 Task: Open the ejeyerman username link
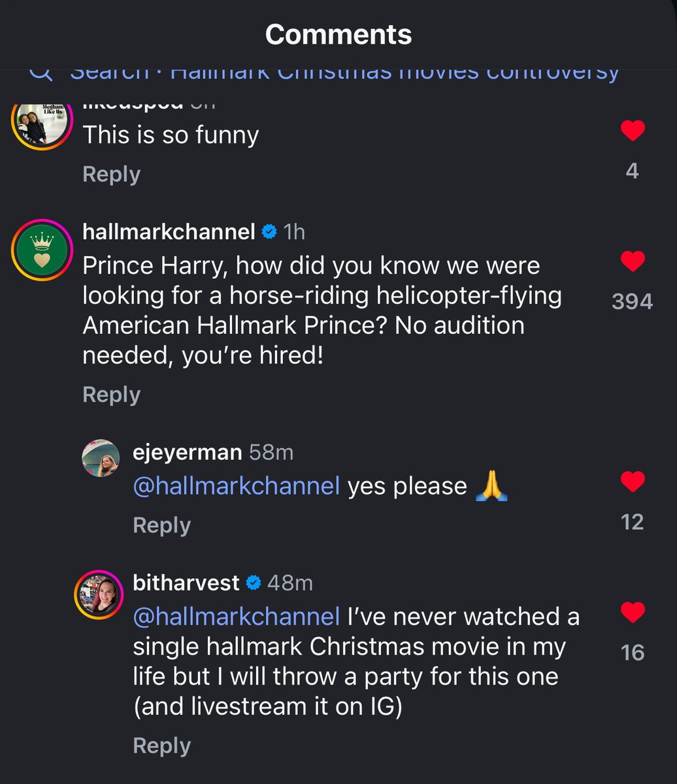pos(187,452)
